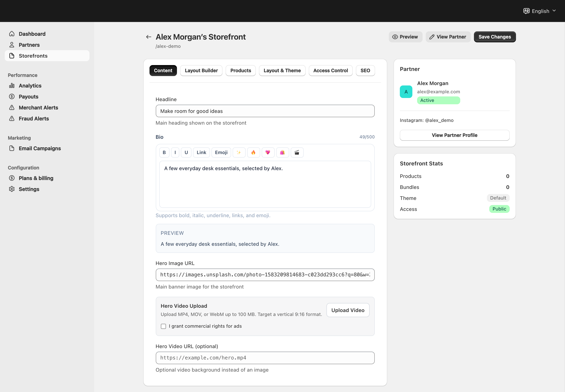Insert shopping bags emoji into bio
565x392 pixels.
point(282,152)
